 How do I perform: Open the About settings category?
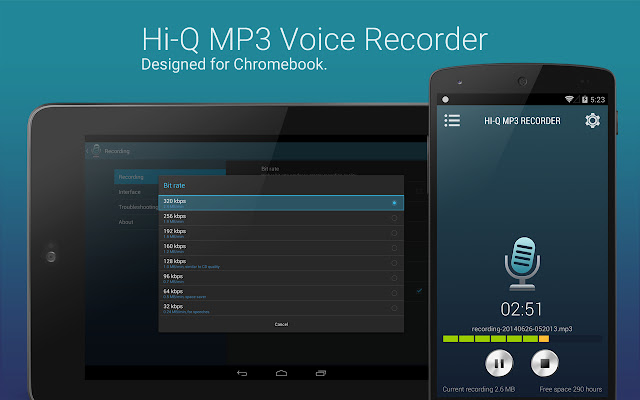point(136,222)
